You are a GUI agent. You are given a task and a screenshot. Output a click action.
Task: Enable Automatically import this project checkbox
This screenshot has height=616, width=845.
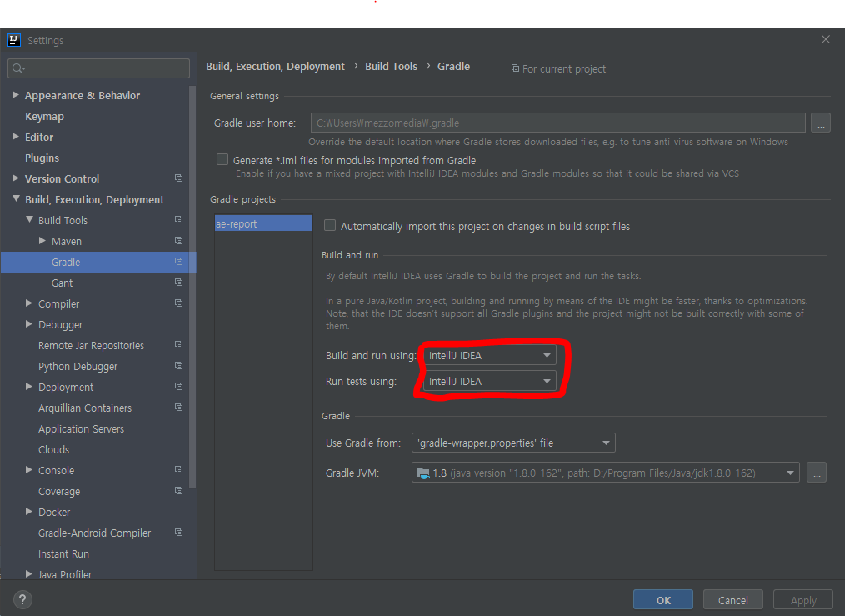coord(330,225)
